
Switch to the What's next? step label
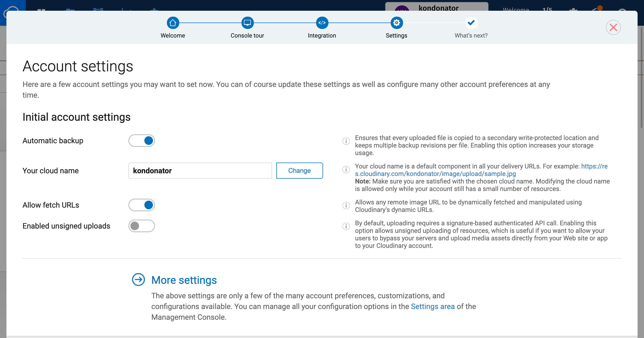(x=471, y=35)
